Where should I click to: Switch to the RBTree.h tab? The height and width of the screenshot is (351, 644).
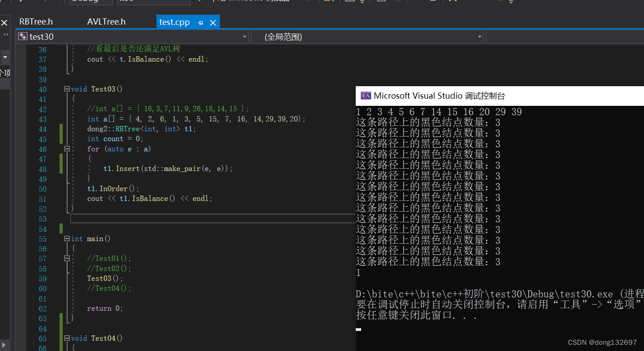[x=36, y=22]
